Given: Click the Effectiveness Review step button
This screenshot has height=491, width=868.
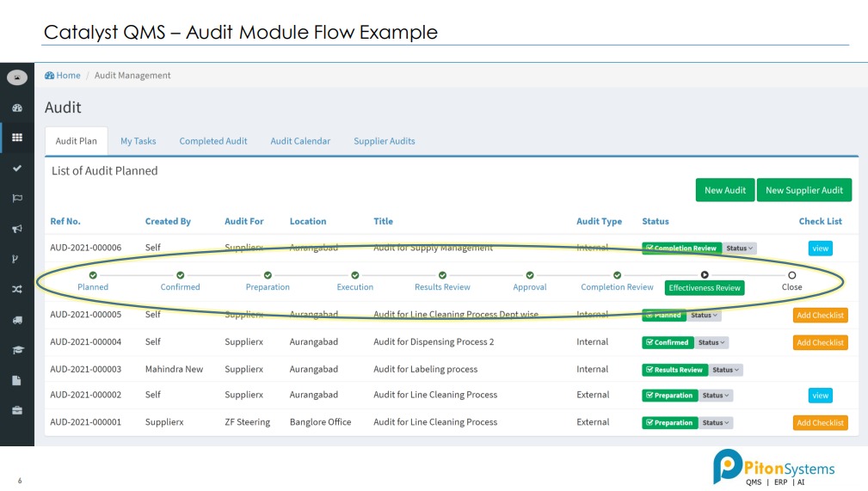Looking at the screenshot, I should (x=705, y=288).
